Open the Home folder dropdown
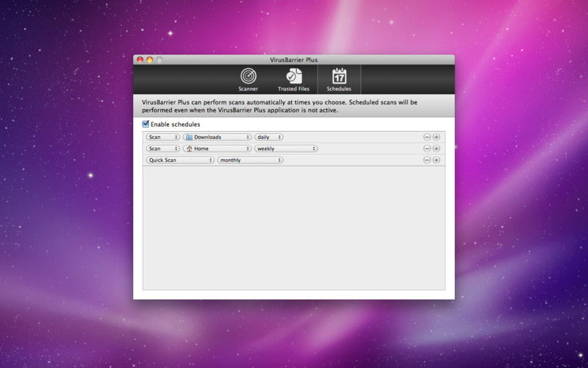The height and width of the screenshot is (368, 588). tap(217, 149)
